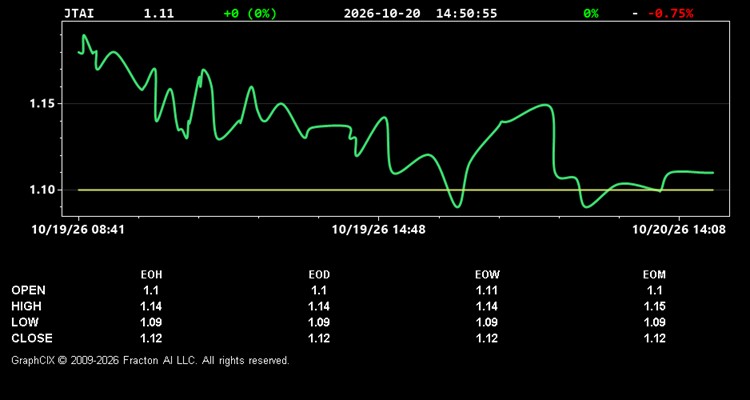
Task: Click the CLOSE row label
Action: [32, 338]
